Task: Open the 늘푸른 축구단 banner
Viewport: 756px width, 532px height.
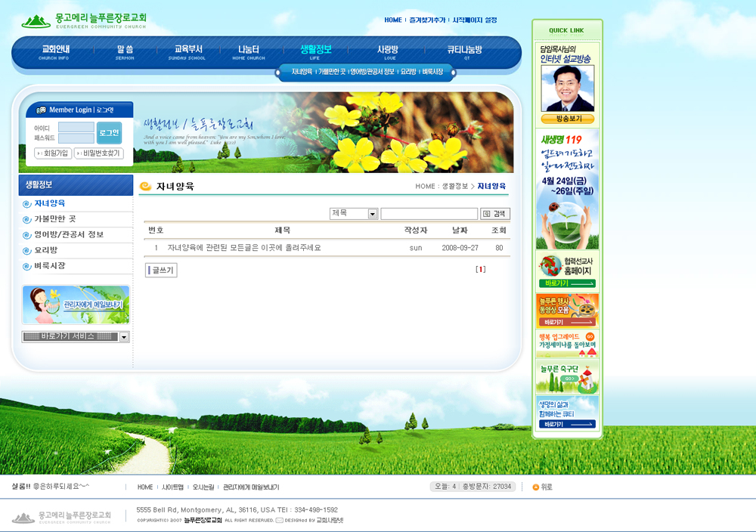Action: (567, 378)
